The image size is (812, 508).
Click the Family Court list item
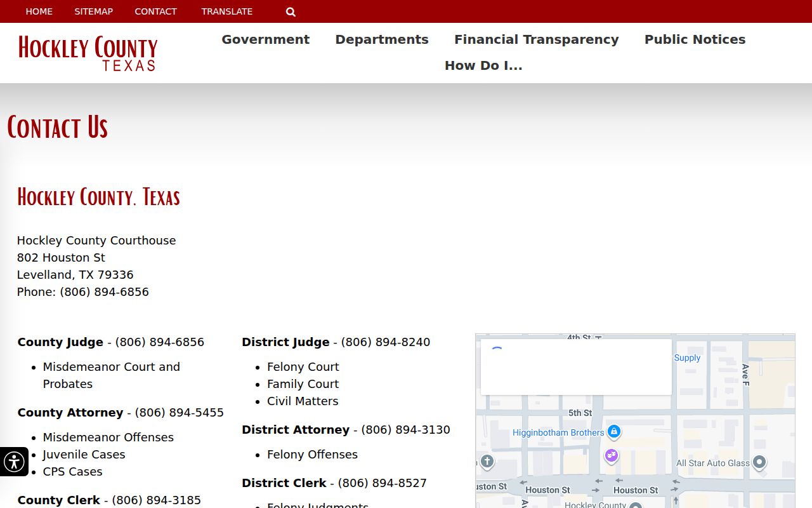point(303,384)
